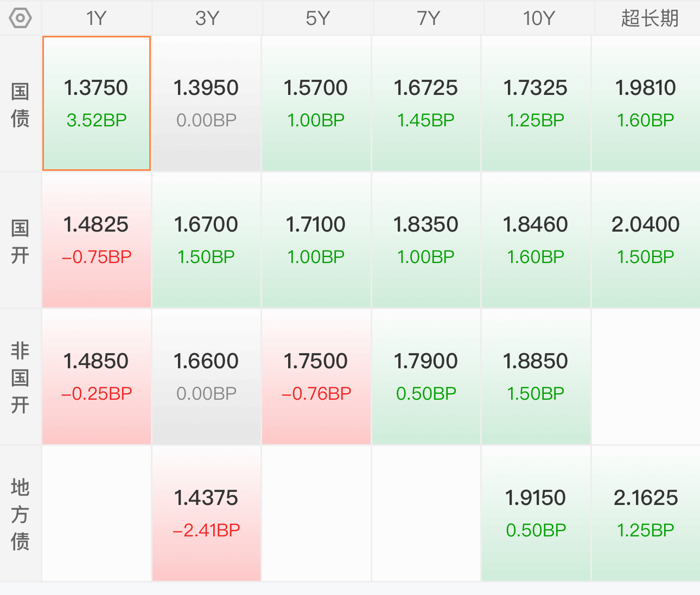Click the 地方债 row label
This screenshot has width=700, height=595.
pos(20,514)
